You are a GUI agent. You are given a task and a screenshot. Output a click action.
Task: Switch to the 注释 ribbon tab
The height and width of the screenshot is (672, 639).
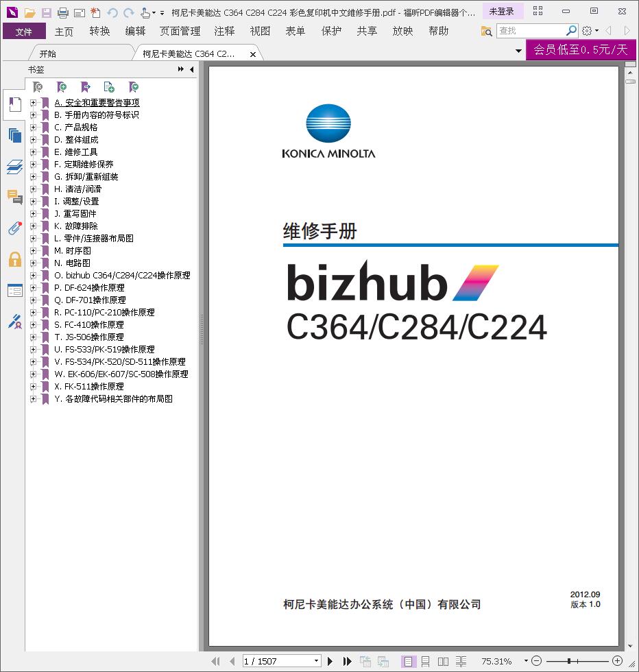tap(225, 32)
